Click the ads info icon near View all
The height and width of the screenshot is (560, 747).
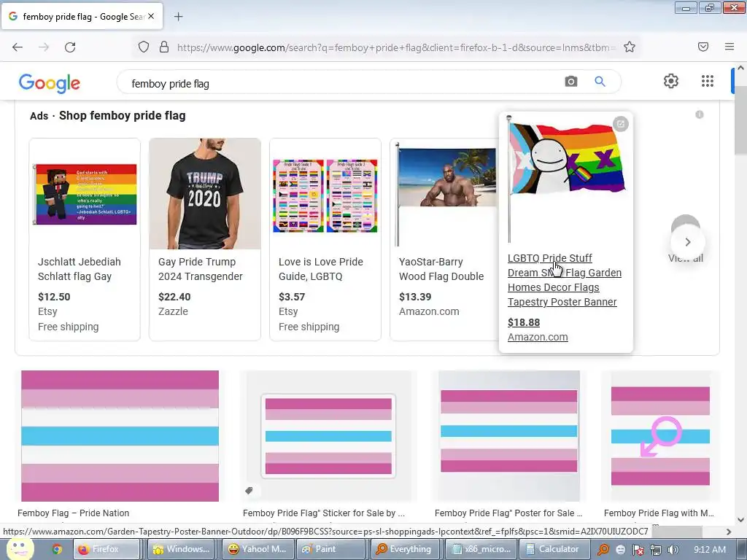click(700, 114)
